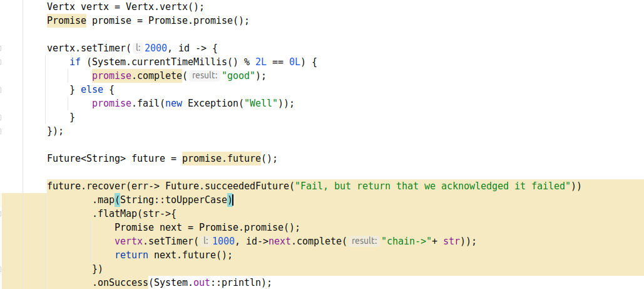
Task: Click the return keyword
Action: click(131, 255)
